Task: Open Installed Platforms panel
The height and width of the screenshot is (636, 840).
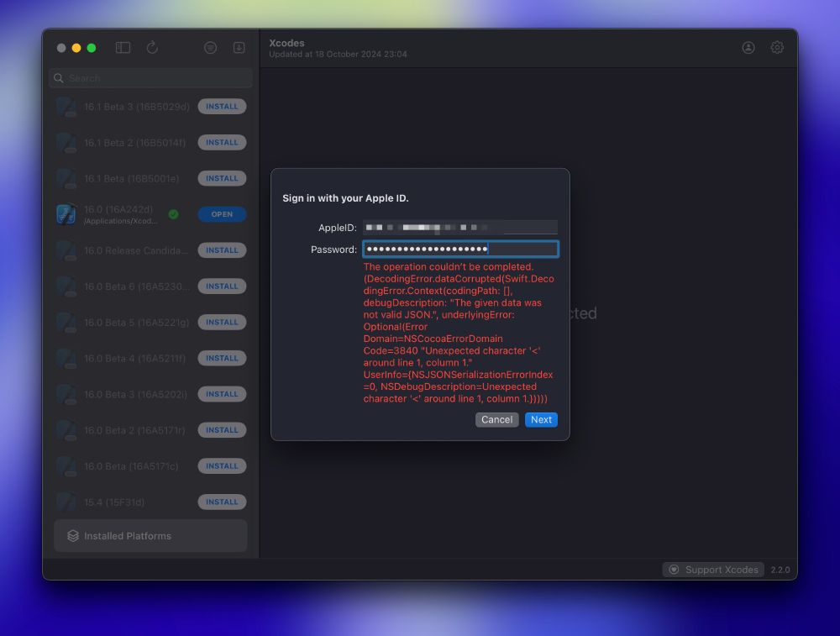Action: click(150, 536)
